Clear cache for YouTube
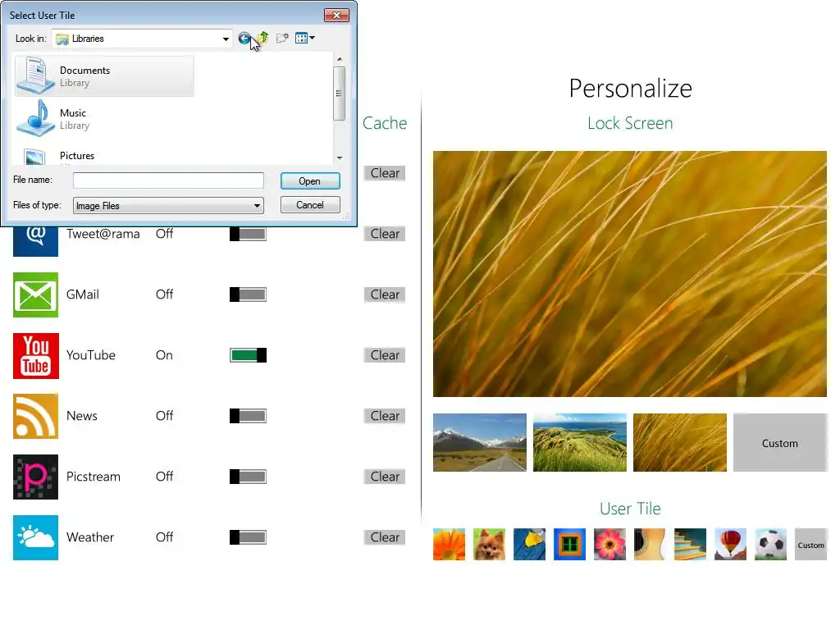The height and width of the screenshot is (630, 840). click(385, 355)
